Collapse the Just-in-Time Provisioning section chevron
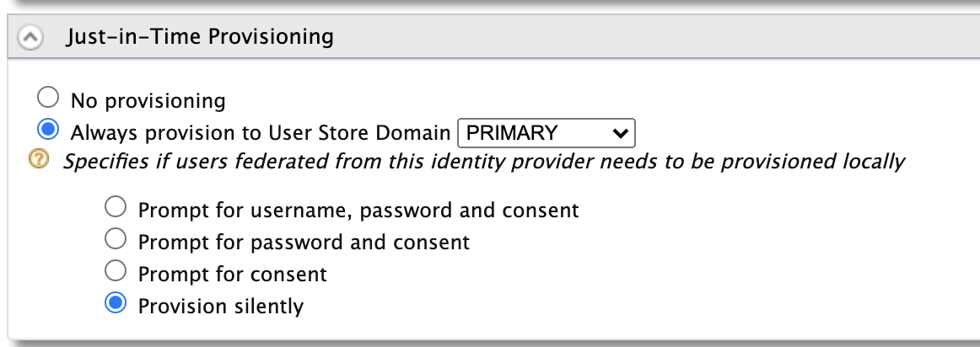The width and height of the screenshot is (980, 347). 31,37
